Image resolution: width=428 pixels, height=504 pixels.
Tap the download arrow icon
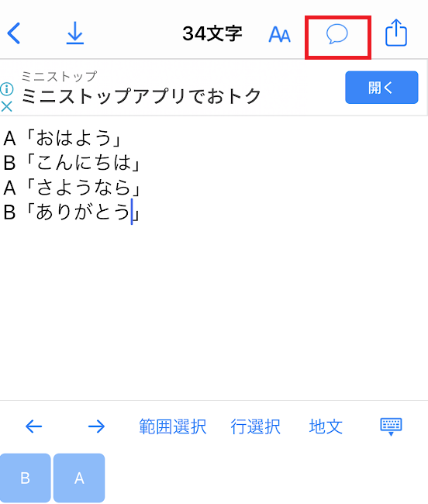pos(75,33)
